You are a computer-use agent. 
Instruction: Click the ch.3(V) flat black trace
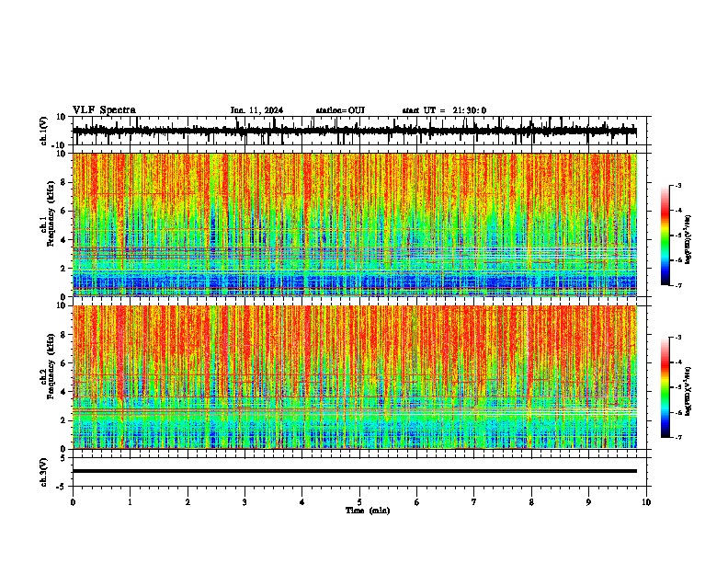pos(355,471)
